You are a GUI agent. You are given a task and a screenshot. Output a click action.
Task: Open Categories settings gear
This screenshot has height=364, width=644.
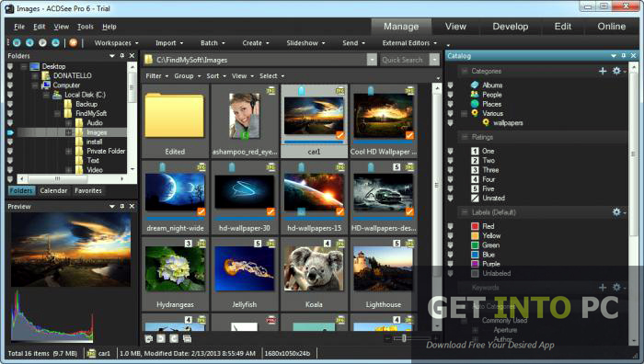tap(616, 71)
